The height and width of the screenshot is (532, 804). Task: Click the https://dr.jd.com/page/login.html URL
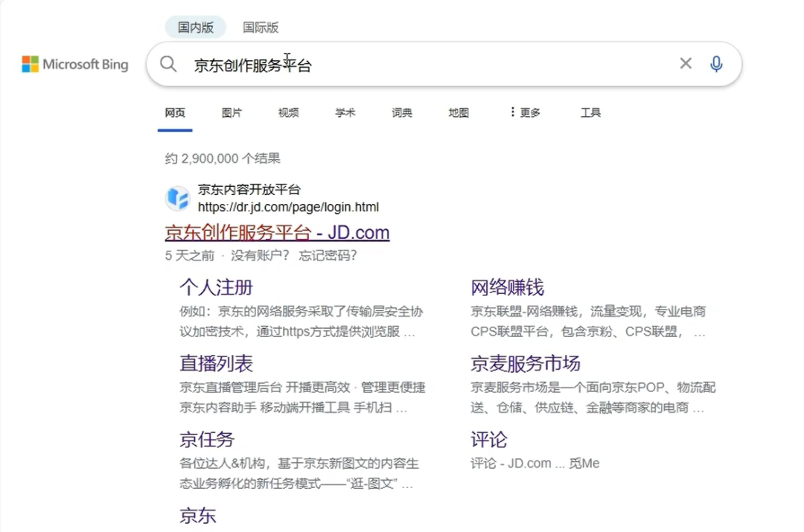(x=288, y=207)
